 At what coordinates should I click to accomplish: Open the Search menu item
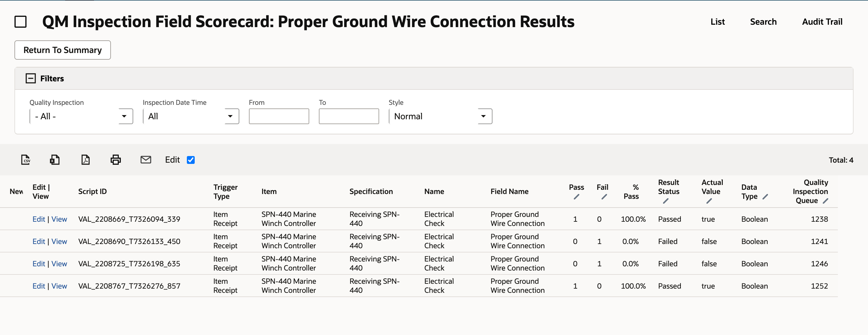click(763, 22)
